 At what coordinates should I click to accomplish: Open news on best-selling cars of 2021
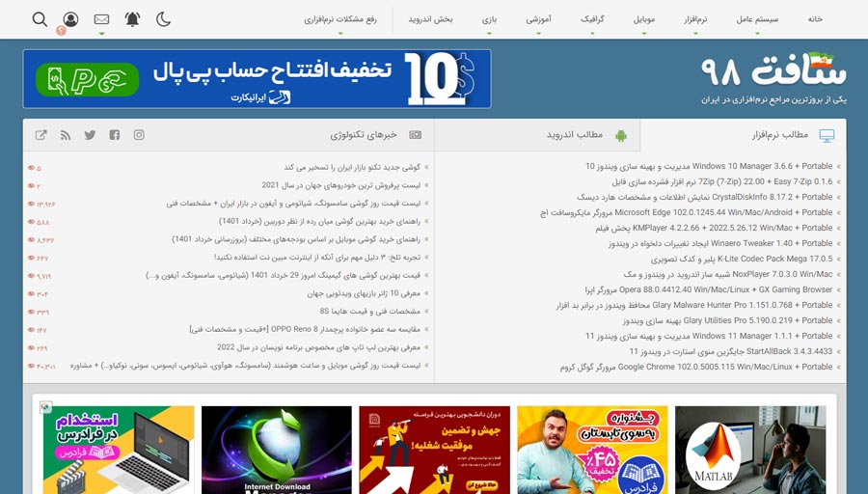coord(341,185)
